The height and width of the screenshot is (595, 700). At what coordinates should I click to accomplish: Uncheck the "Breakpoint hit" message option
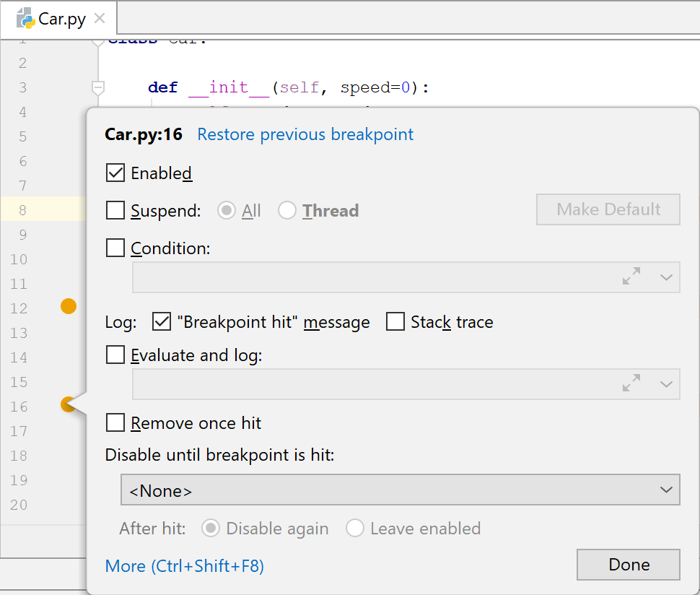(162, 322)
